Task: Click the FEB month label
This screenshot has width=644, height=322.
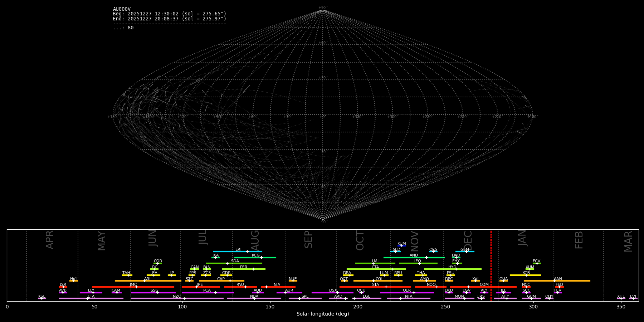Action: tap(579, 240)
